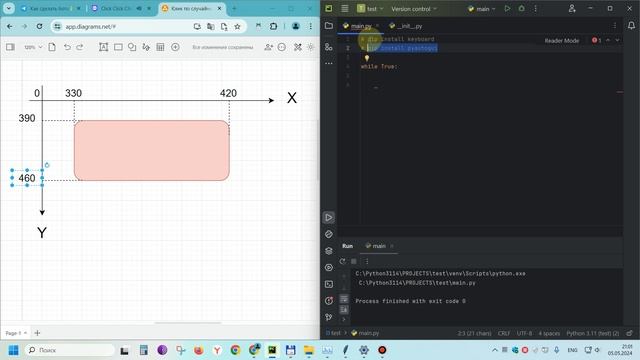Click the yellow lightbulb quick-fix icon
640x360 pixels.
coord(367,58)
